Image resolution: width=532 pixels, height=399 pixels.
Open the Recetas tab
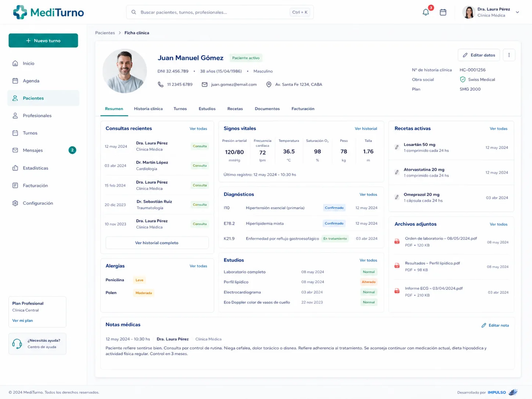tap(235, 109)
